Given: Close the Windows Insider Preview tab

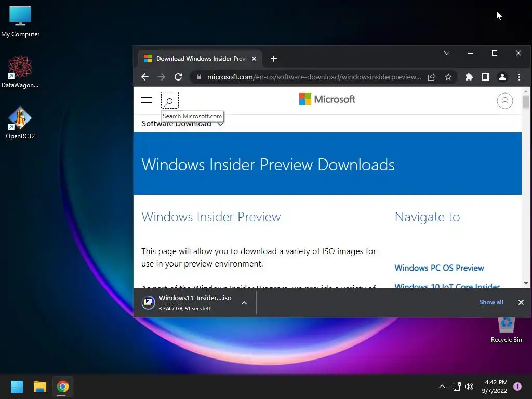Looking at the screenshot, I should click(x=254, y=59).
